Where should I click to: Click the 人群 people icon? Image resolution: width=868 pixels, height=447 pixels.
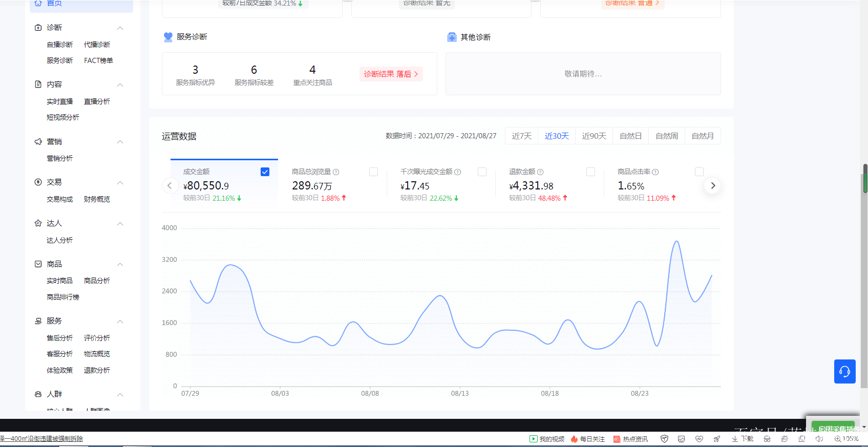tap(38, 394)
